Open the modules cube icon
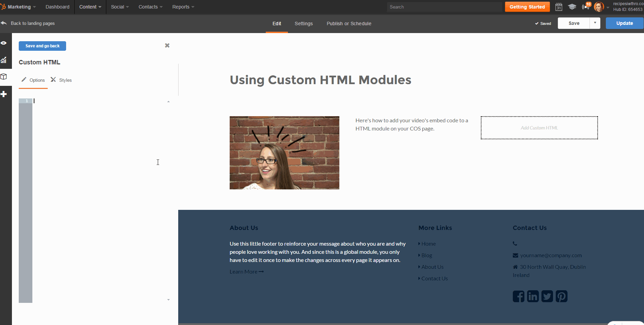This screenshot has width=644, height=325. (4, 77)
